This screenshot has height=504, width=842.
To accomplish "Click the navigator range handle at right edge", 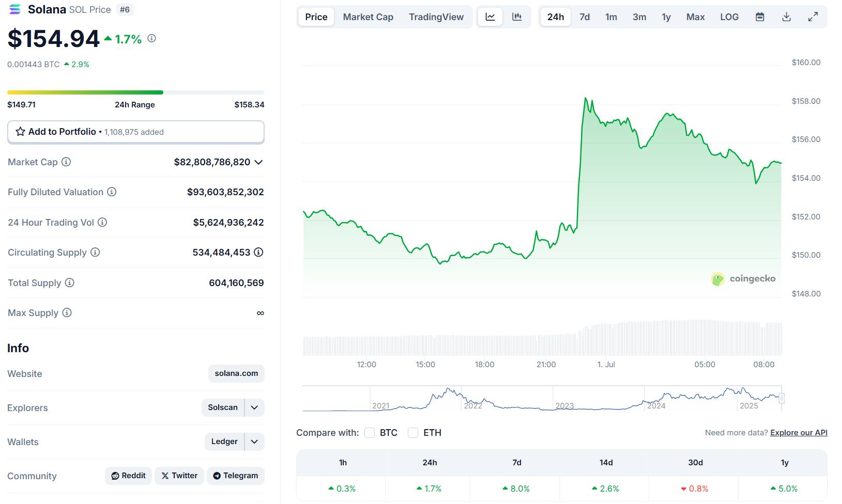I will click(x=782, y=398).
